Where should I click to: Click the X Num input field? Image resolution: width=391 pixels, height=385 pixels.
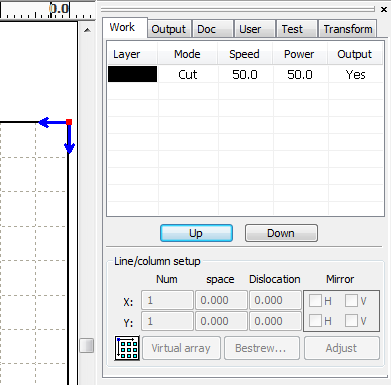167,300
